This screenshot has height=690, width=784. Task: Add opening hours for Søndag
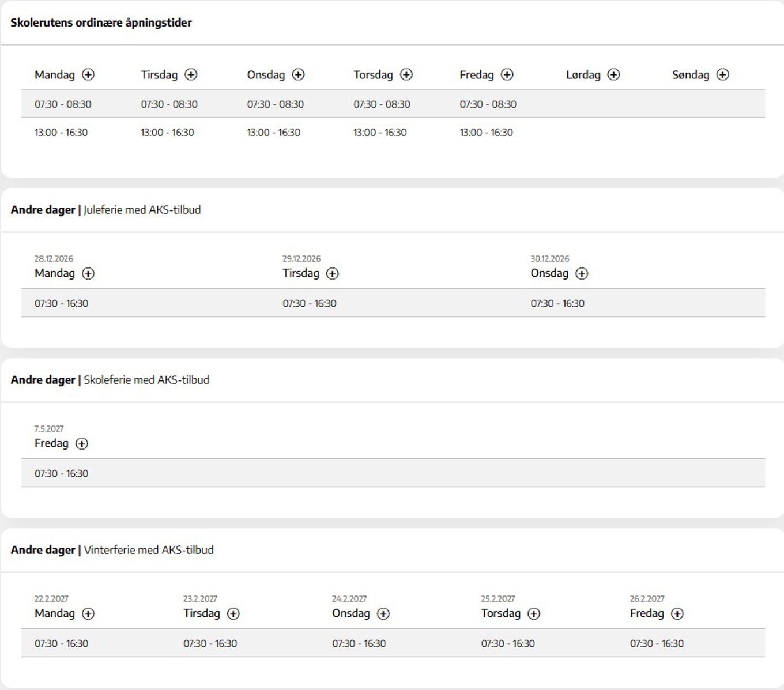pos(723,74)
